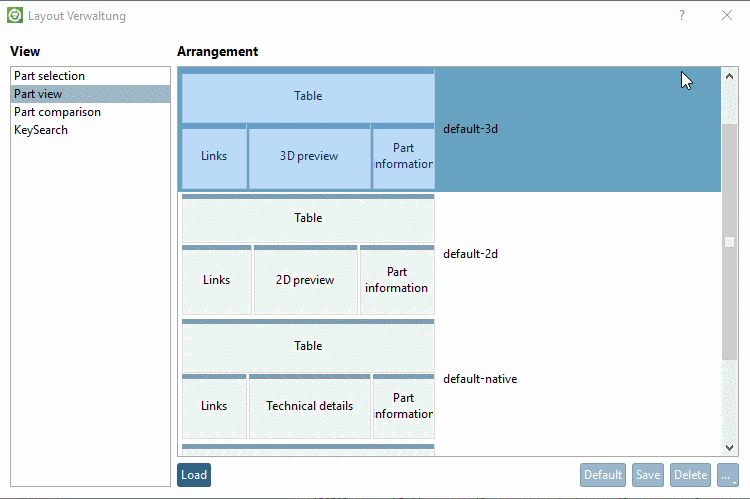This screenshot has width=750, height=499.
Task: Click the Table block in default-native layout
Action: pos(308,345)
